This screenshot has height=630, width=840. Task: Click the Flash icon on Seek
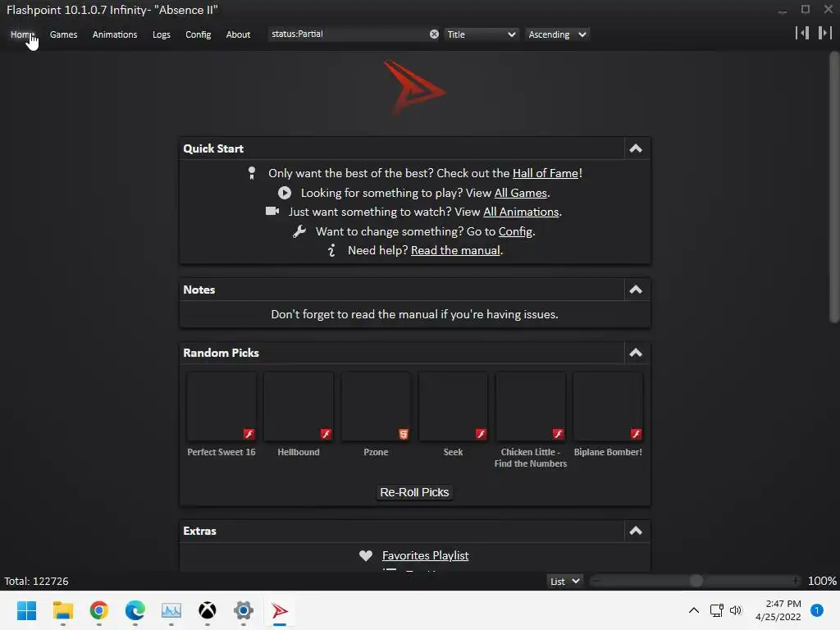[x=481, y=434]
